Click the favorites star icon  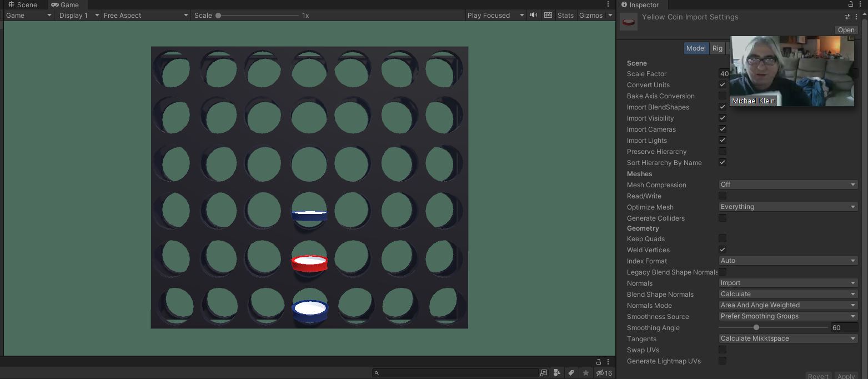click(585, 373)
